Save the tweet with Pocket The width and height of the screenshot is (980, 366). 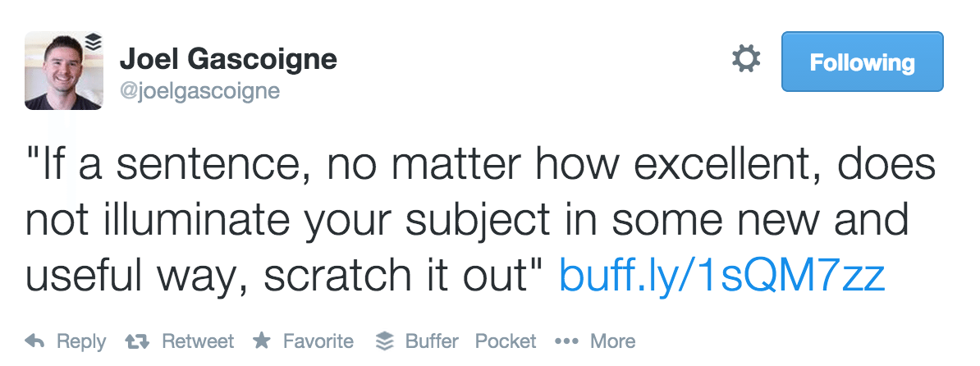click(x=506, y=341)
